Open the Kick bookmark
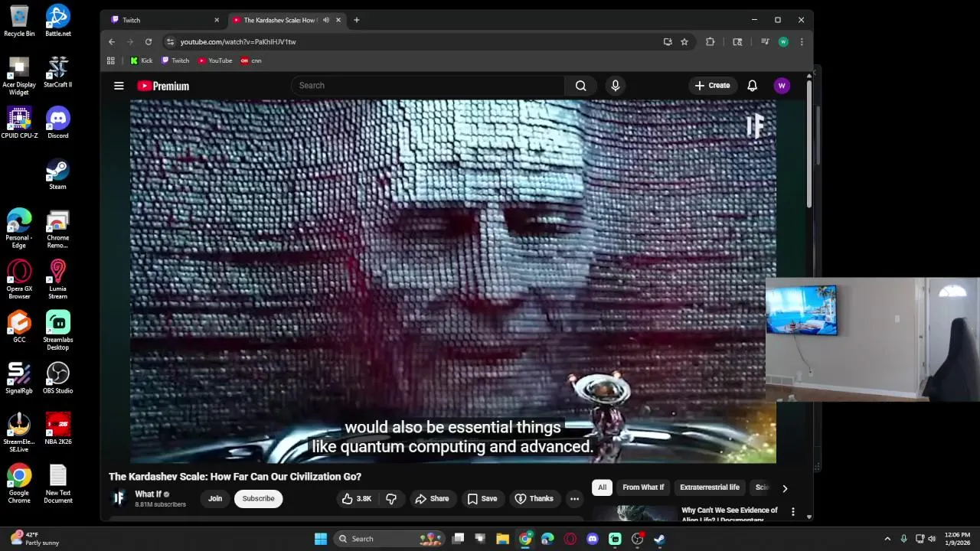980x551 pixels. click(142, 60)
